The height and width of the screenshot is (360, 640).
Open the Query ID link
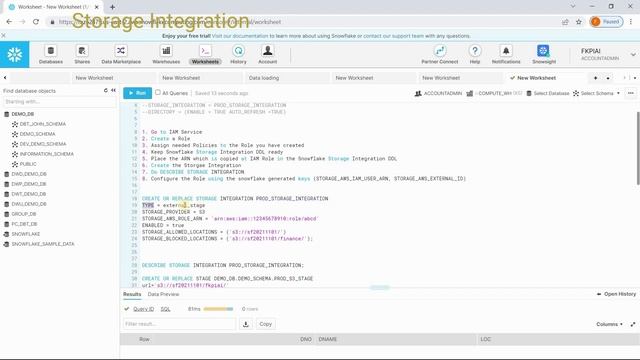point(143,309)
